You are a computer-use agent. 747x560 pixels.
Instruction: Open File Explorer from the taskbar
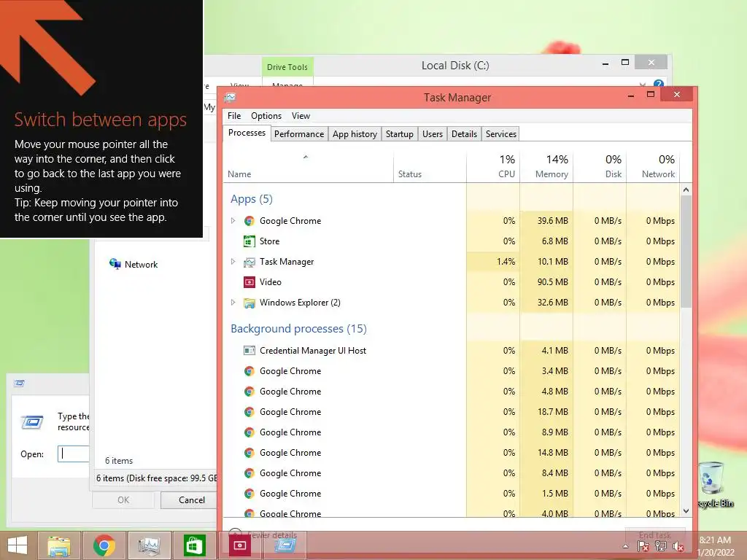pos(59,545)
